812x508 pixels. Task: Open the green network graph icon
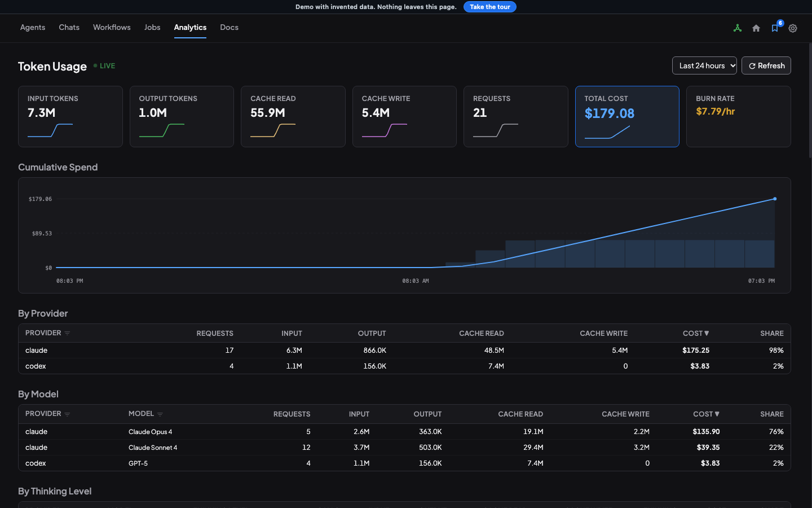click(738, 28)
